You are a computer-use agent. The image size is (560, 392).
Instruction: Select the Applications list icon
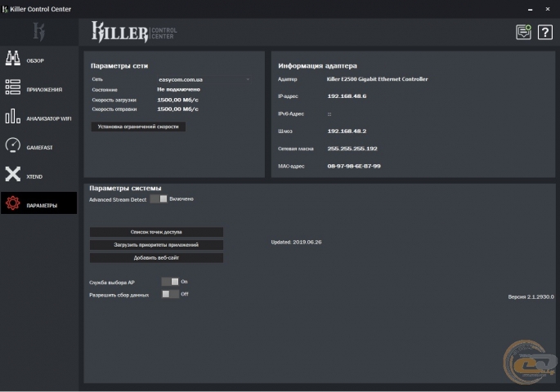coord(13,87)
